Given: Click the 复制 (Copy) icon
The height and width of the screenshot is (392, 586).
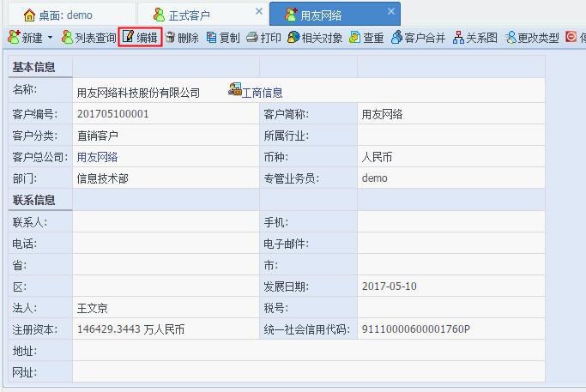Looking at the screenshot, I should point(212,38).
